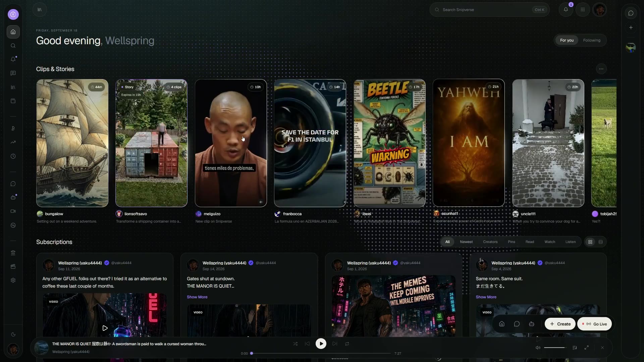Open the bank building icon in sidebar
The width and height of the screenshot is (644, 362).
[x=13, y=253]
